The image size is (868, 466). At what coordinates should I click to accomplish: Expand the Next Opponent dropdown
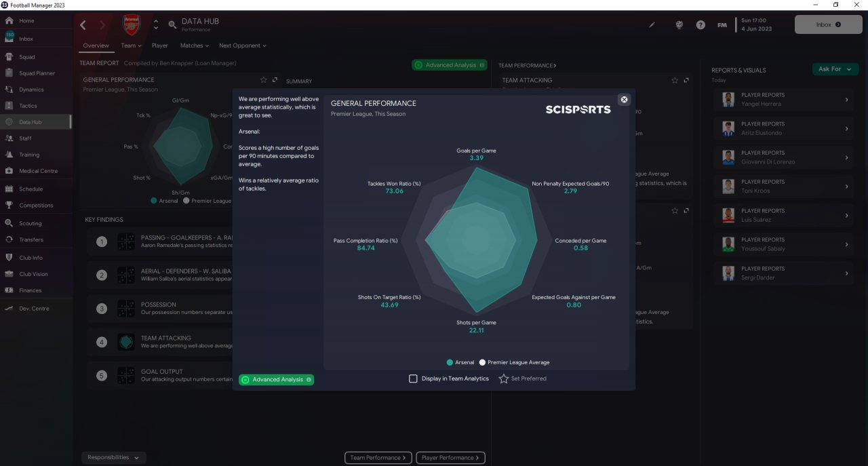click(x=243, y=45)
